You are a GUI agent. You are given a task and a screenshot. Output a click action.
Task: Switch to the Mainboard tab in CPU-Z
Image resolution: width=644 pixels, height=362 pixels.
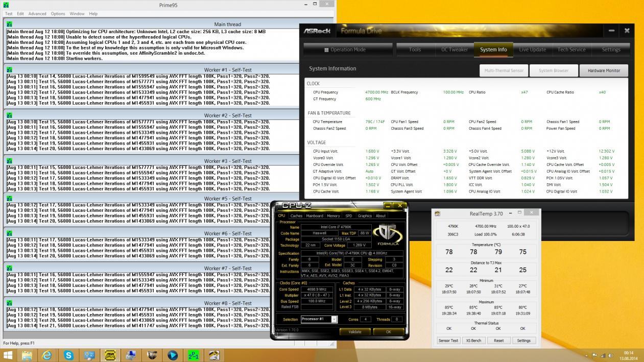[x=315, y=216]
